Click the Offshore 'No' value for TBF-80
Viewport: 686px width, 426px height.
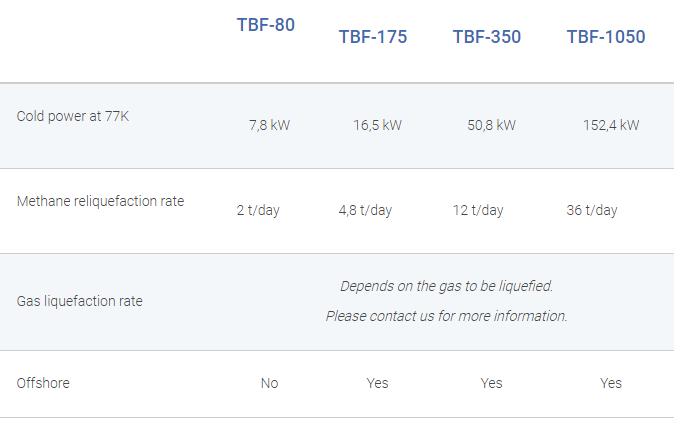tap(270, 383)
